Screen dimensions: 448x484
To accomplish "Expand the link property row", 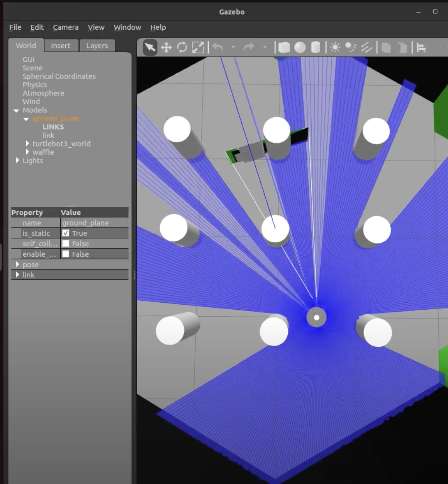I will coord(17,275).
